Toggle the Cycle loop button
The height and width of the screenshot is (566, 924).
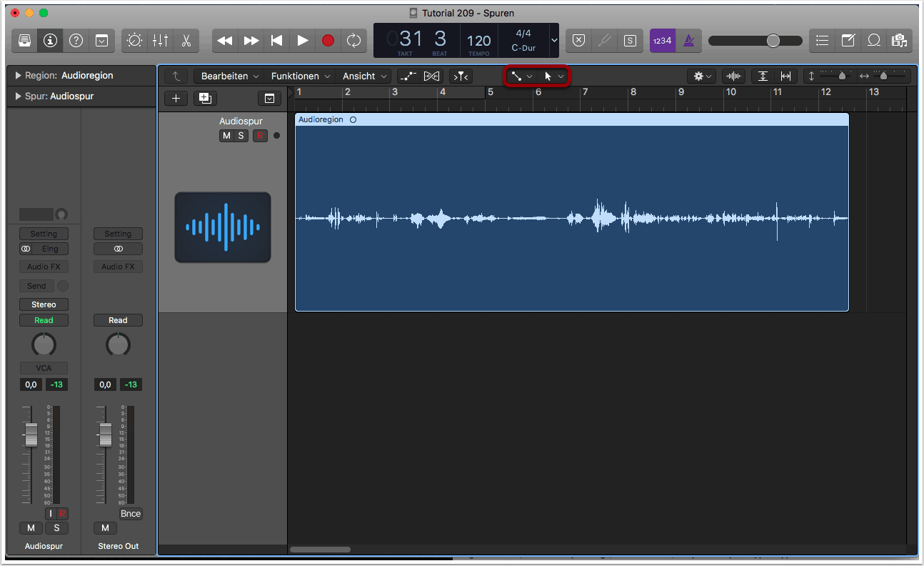353,41
